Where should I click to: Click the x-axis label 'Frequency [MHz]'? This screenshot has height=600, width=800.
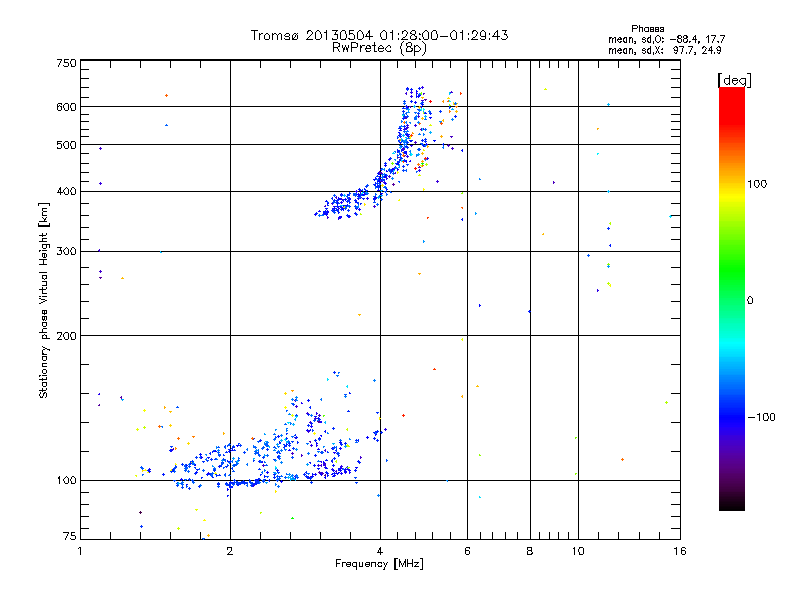(379, 564)
